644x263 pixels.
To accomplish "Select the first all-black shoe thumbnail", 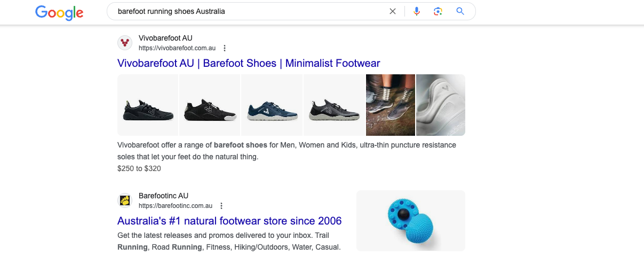I will pos(148,105).
